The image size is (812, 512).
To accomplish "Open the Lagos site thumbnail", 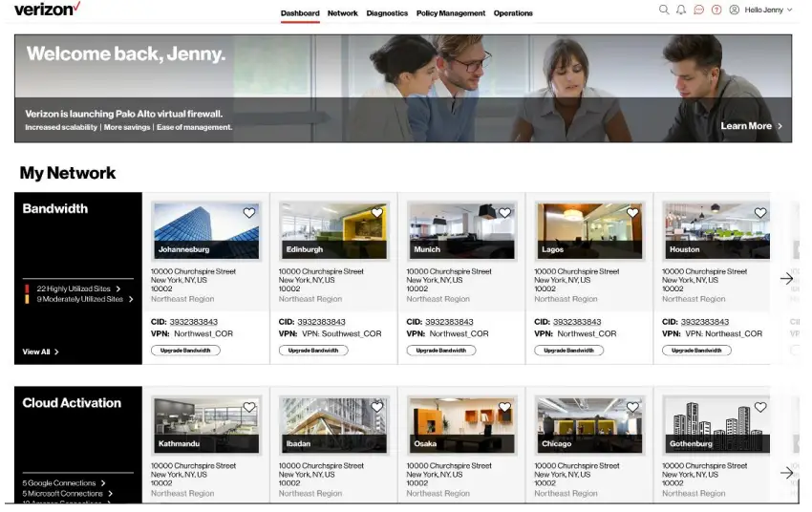I will point(589,231).
